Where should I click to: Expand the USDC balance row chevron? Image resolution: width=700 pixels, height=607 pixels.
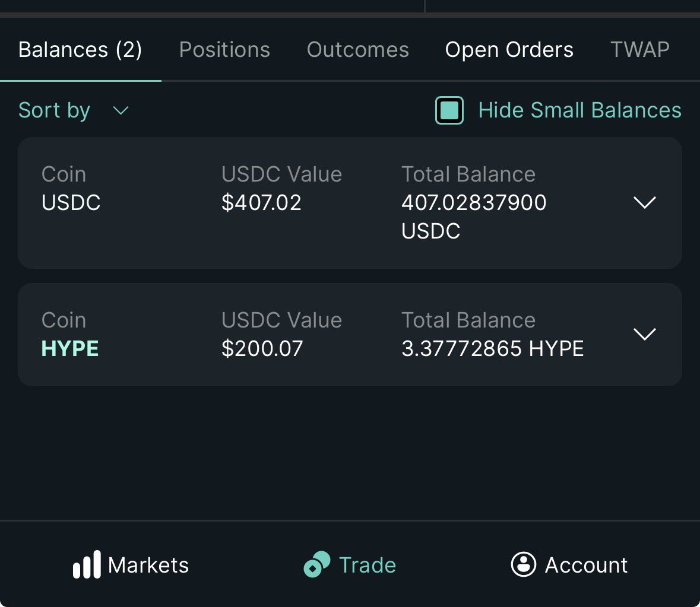click(645, 202)
